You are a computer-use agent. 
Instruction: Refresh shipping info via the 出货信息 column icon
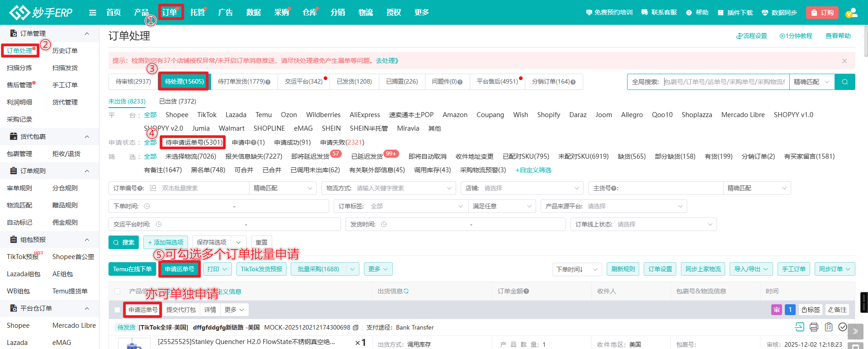point(406,291)
